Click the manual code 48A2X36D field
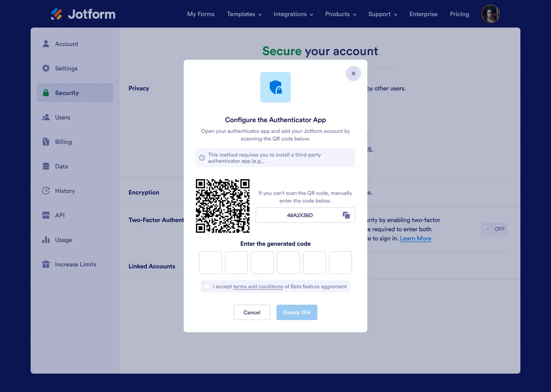This screenshot has height=392, width=551. (x=305, y=215)
